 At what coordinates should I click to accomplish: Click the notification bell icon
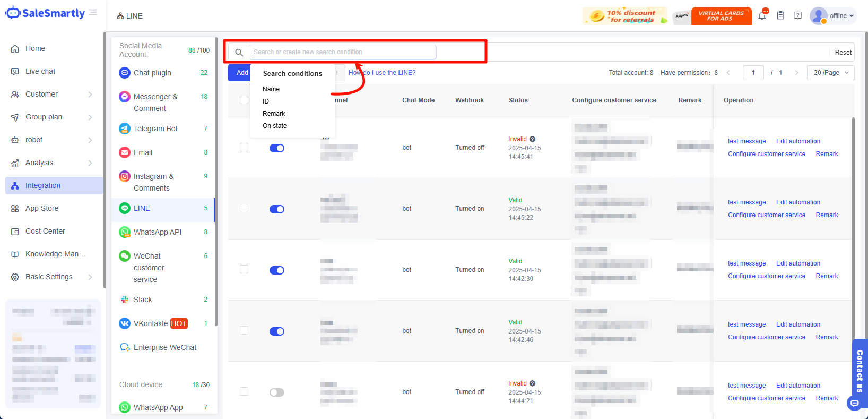pos(762,16)
